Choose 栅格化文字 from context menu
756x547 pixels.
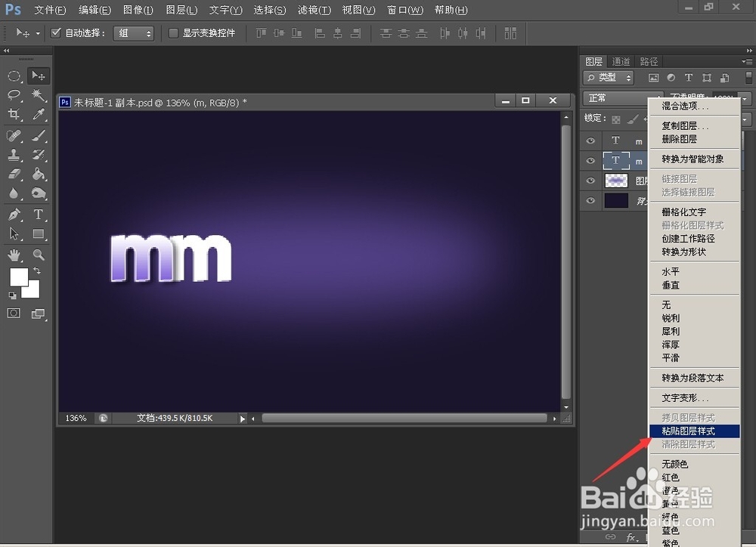pyautogui.click(x=694, y=212)
